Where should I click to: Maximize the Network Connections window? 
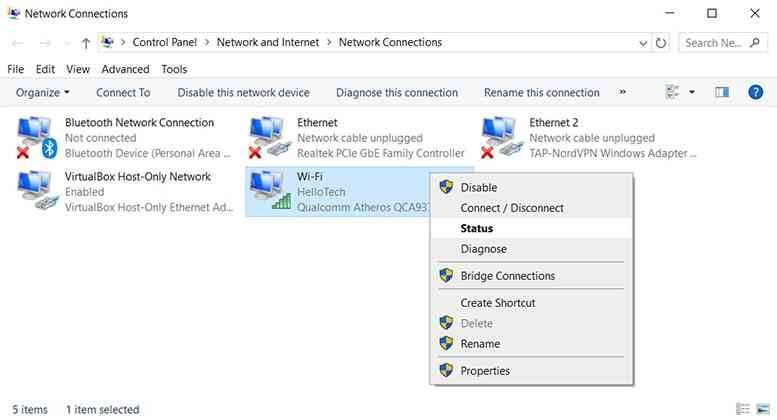pos(712,13)
